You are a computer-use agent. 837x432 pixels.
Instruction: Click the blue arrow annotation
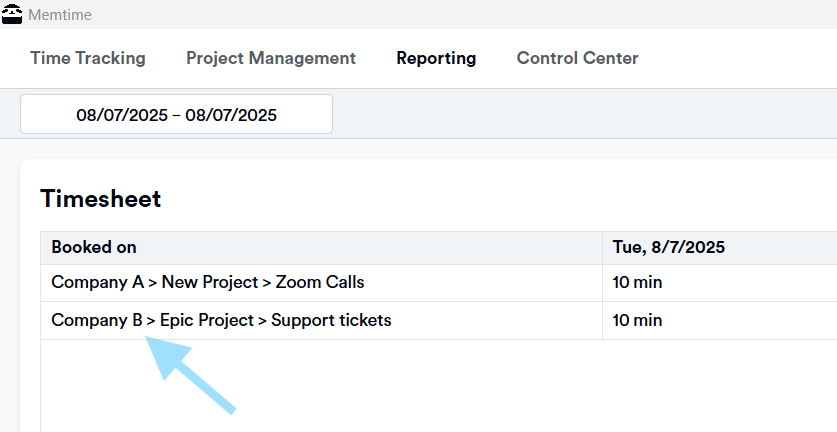189,374
